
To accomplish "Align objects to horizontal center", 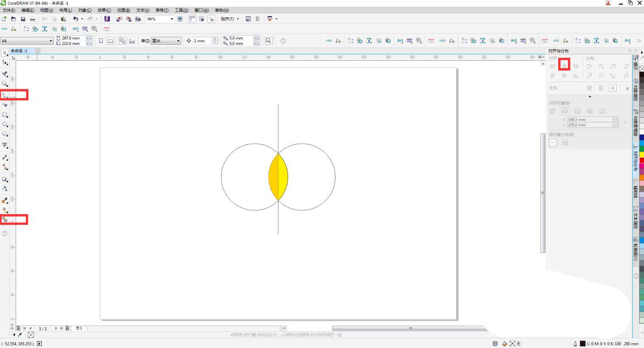I will pos(564,65).
